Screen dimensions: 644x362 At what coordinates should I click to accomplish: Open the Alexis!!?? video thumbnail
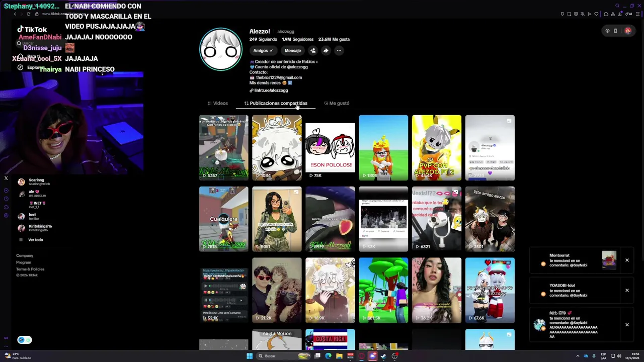click(x=437, y=219)
